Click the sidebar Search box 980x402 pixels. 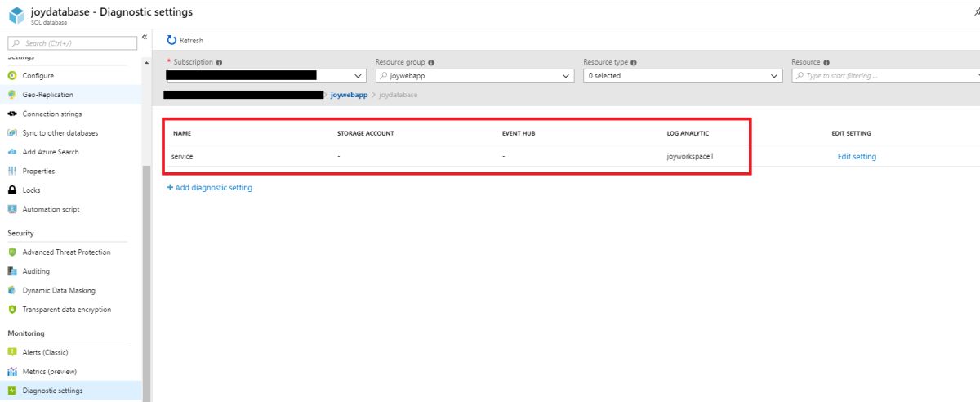coord(73,43)
